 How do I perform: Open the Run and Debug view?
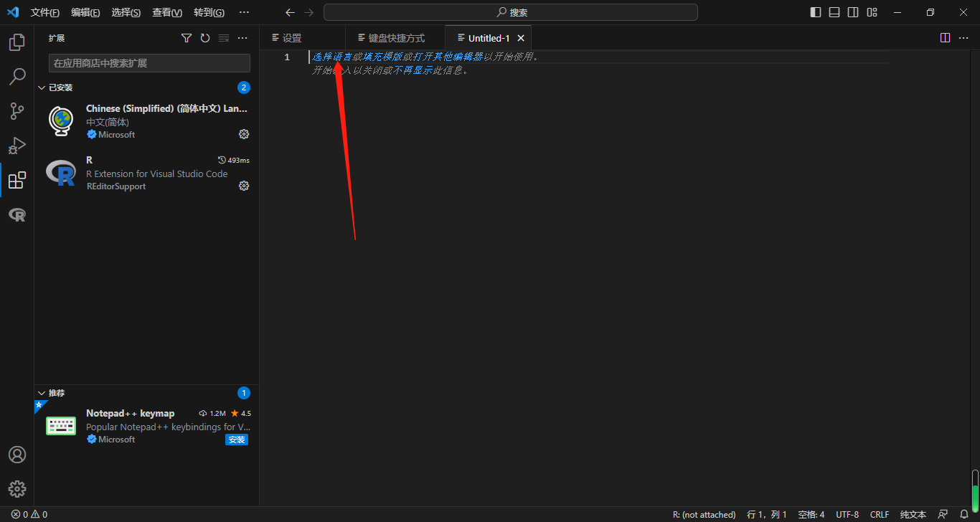pyautogui.click(x=17, y=146)
